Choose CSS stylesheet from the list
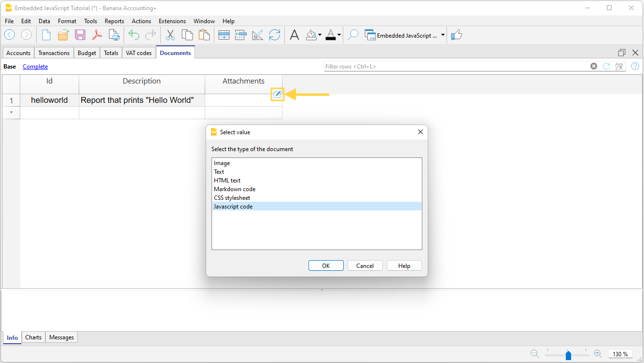The image size is (644, 363). click(x=232, y=197)
